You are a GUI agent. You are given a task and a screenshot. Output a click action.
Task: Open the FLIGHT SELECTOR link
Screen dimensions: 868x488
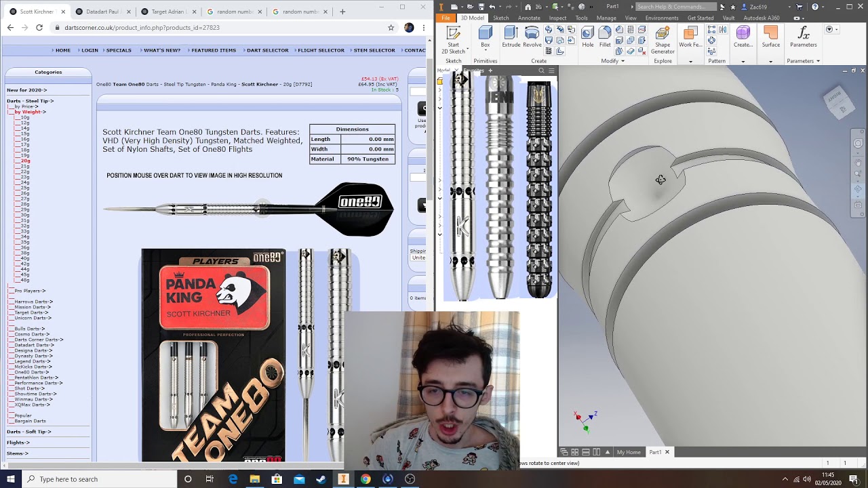click(x=321, y=50)
